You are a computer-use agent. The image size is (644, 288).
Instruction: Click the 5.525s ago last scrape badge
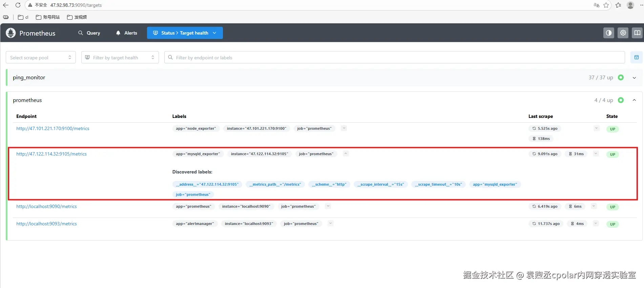[x=545, y=128]
